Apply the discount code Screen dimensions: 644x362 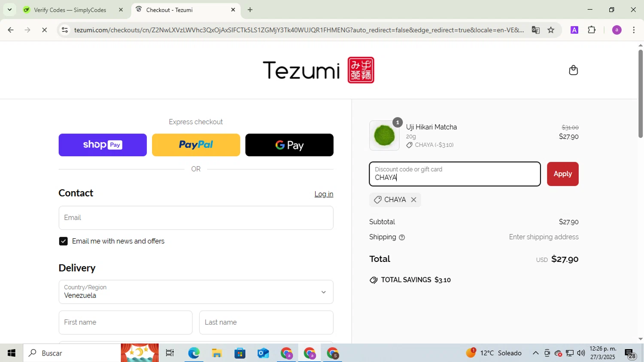coord(562,174)
